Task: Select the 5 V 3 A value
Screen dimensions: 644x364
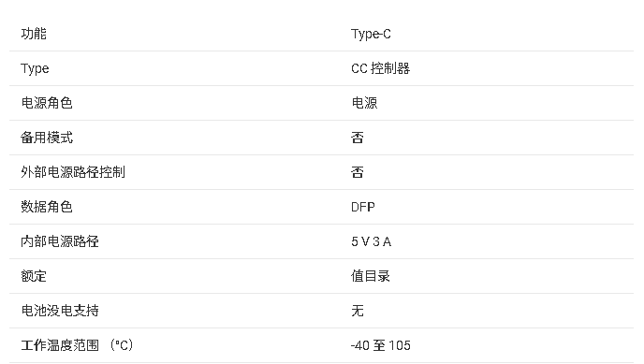Action: pos(372,241)
